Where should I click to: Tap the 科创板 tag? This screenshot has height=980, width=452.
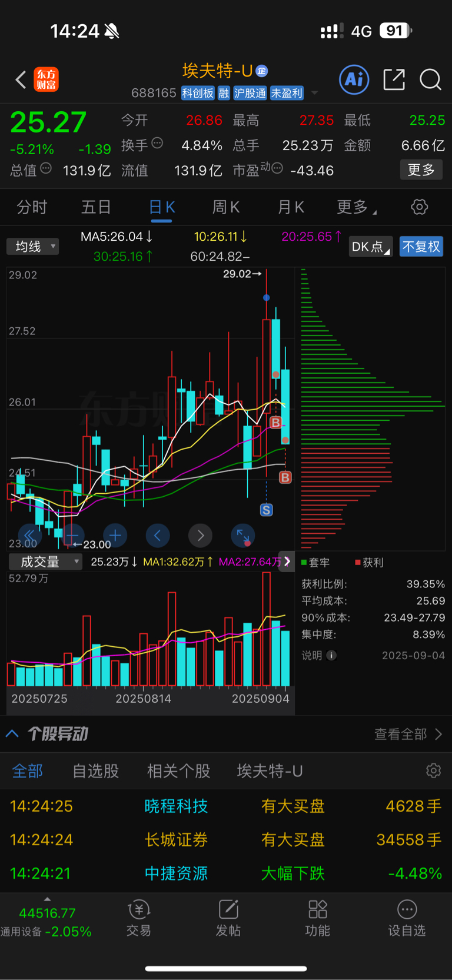[x=198, y=93]
